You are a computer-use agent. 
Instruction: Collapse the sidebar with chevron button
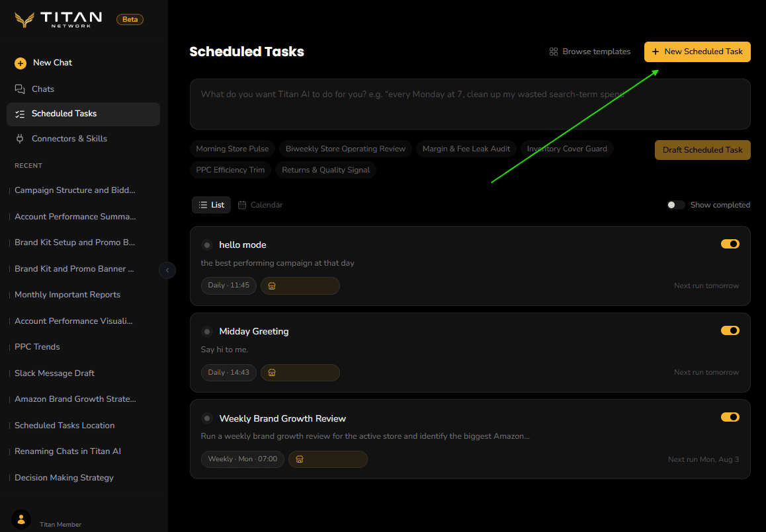tap(167, 270)
